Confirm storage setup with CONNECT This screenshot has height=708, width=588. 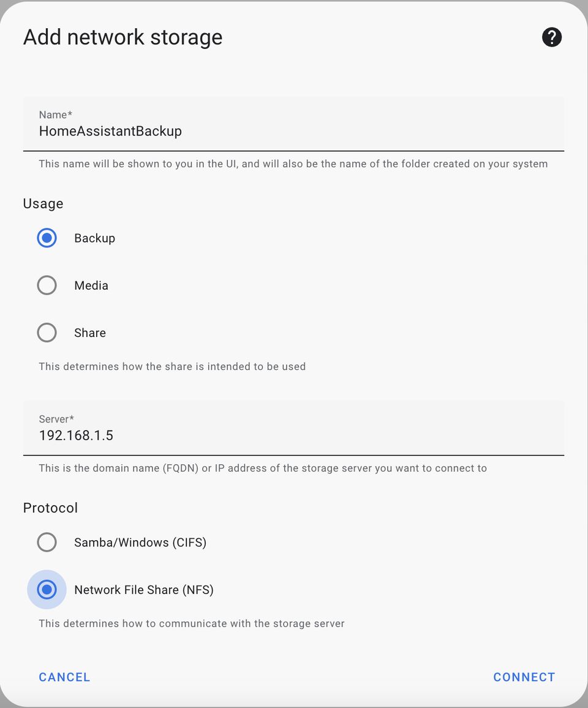524,677
